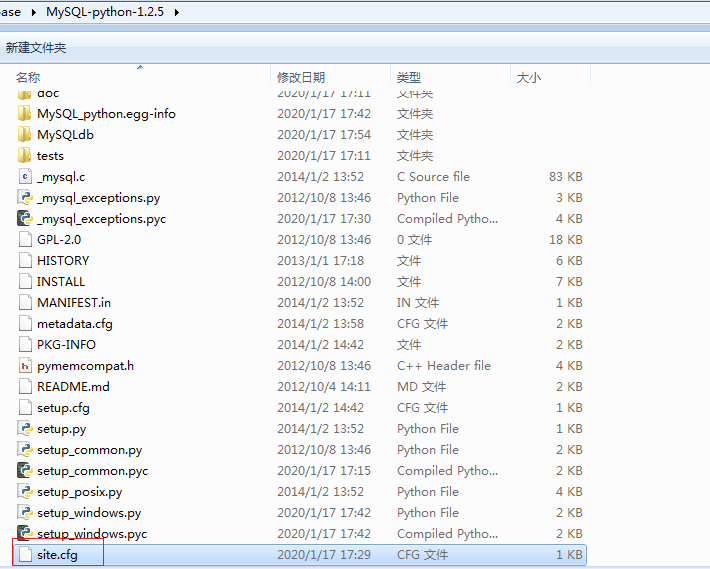
Task: Click the _mysql_exceptions.pyc compiled Python icon
Action: 25,218
